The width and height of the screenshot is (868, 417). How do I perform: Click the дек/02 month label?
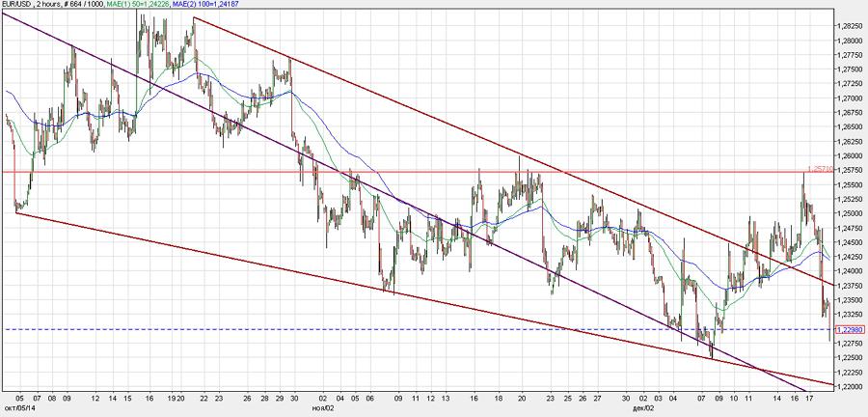tap(645, 406)
